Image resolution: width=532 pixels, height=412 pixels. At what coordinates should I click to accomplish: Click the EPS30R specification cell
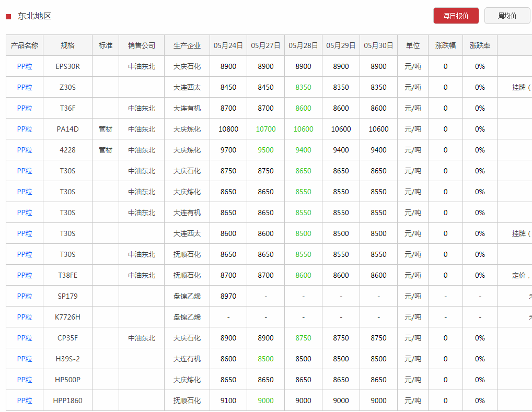click(x=67, y=66)
